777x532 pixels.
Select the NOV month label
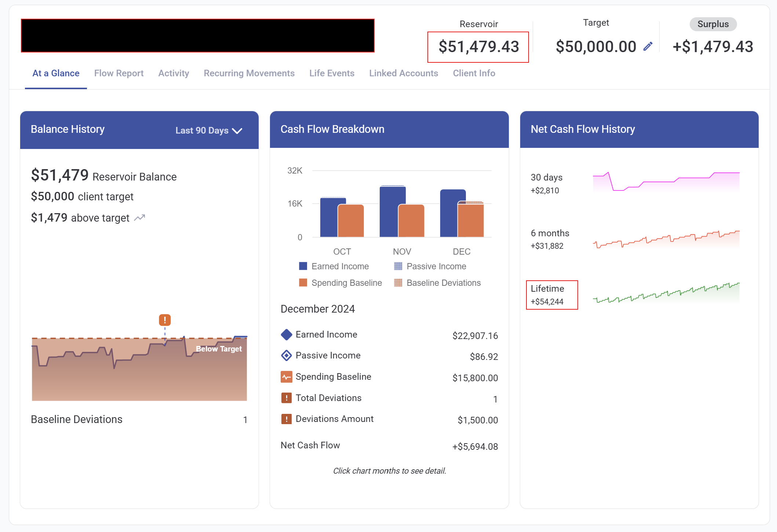[402, 251]
